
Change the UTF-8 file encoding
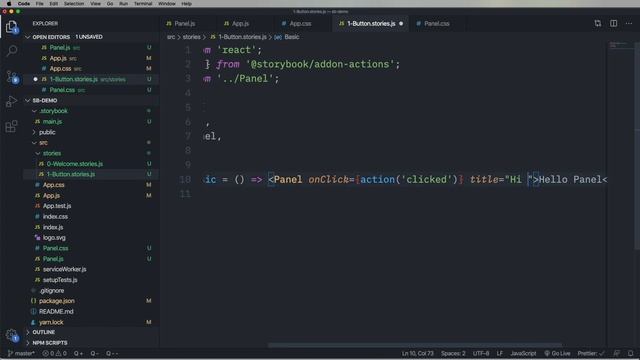pyautogui.click(x=481, y=353)
